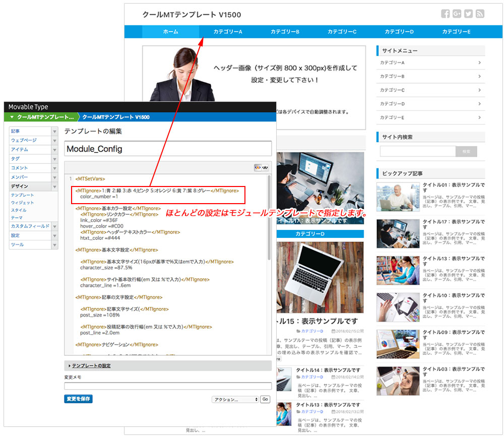Open the laptop photo under カテゴリーD
The width and height of the screenshot is (504, 436).
point(320,278)
